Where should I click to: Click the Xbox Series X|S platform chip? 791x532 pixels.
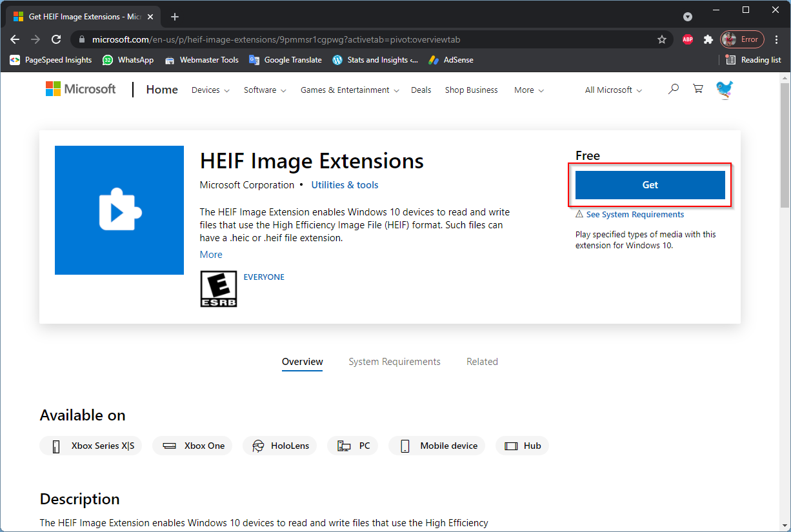pos(91,446)
